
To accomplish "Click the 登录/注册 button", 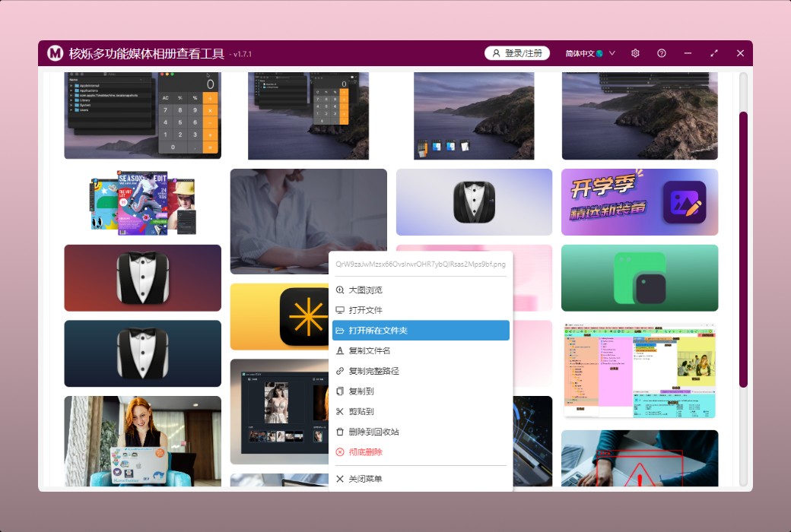I will (517, 53).
